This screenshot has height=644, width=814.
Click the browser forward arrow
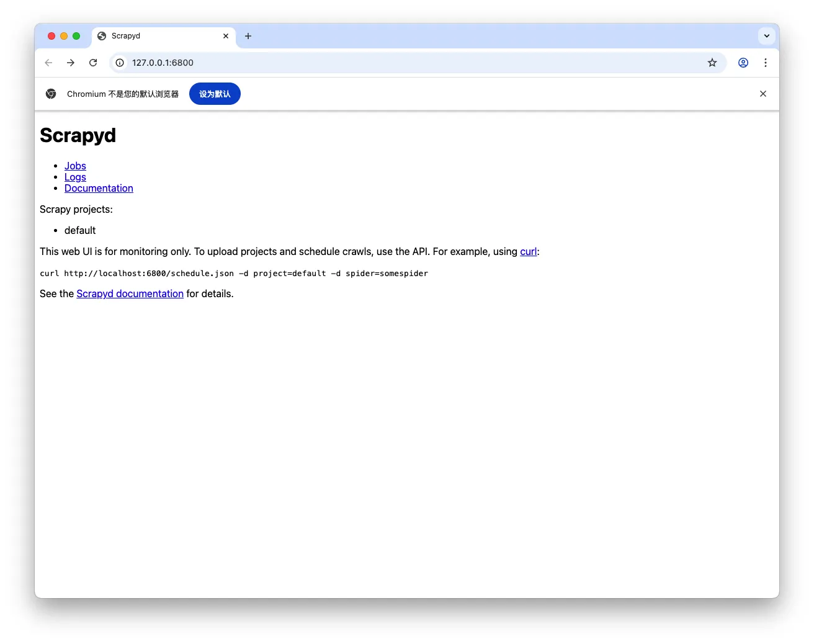click(71, 63)
